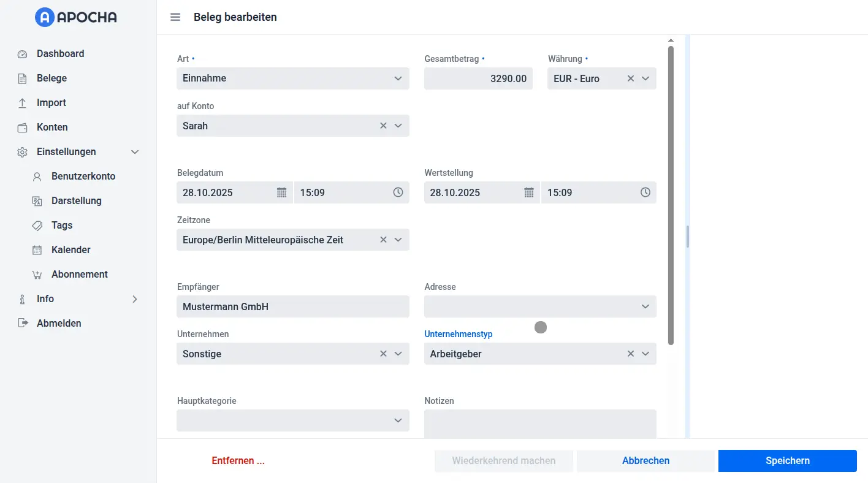Click the hamburger menu icon
This screenshot has width=868, height=483.
(x=175, y=17)
